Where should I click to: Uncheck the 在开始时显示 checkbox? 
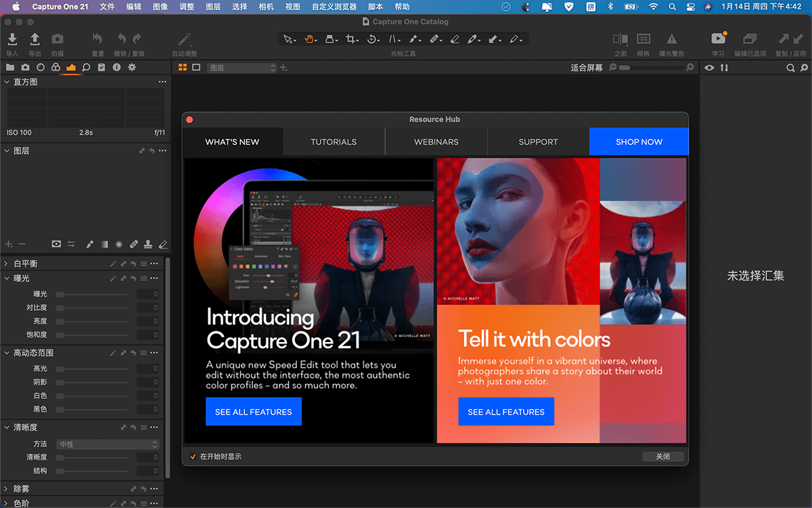point(192,457)
